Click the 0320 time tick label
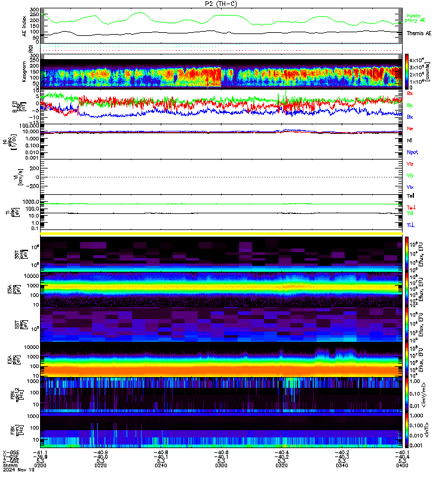 (281, 465)
